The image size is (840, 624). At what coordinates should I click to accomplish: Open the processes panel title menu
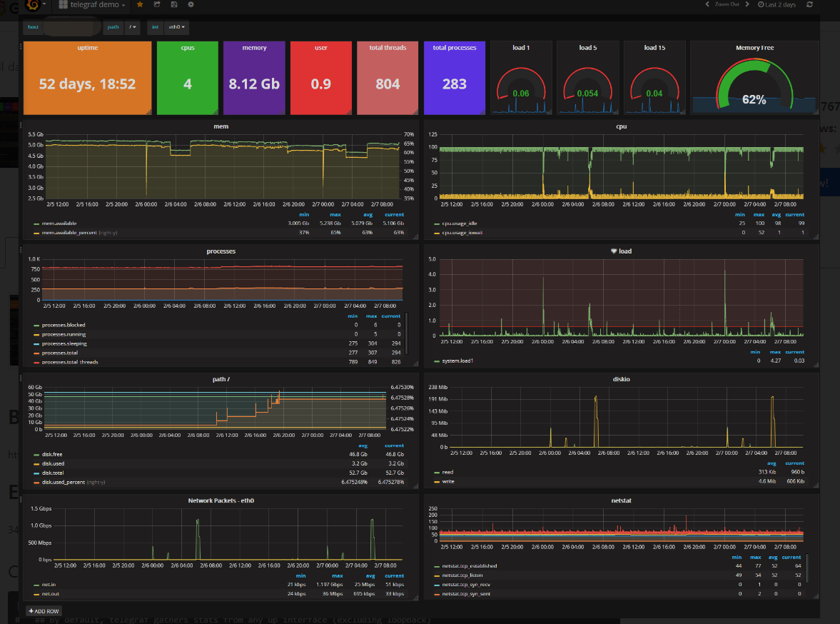tap(221, 251)
